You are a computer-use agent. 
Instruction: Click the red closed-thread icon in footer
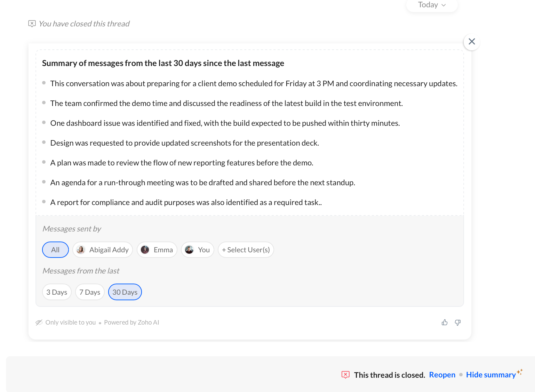coord(345,375)
